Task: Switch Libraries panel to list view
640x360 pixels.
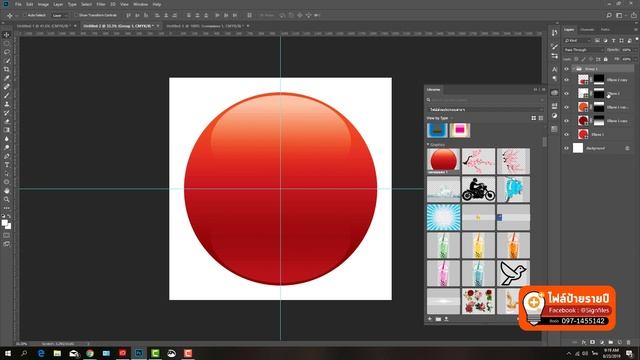Action: click(x=541, y=118)
